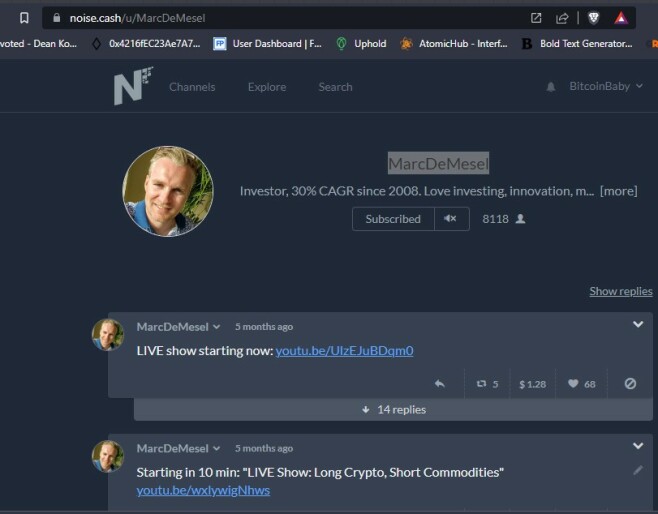
Task: Click the lock icon in address bar
Action: click(x=57, y=18)
